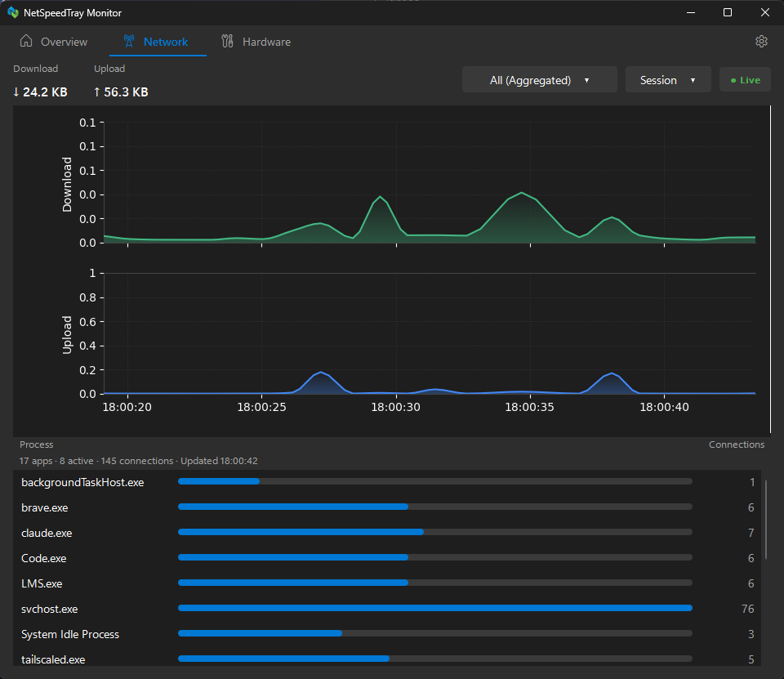The image size is (784, 679).
Task: Select the backgroundTaskHost.exe process row
Action: [x=387, y=482]
